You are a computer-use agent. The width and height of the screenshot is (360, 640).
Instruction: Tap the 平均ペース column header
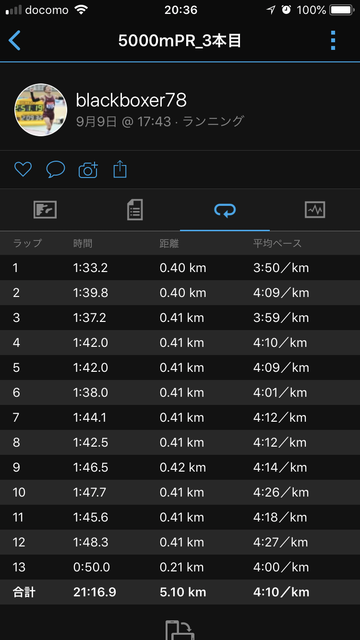pos(277,244)
